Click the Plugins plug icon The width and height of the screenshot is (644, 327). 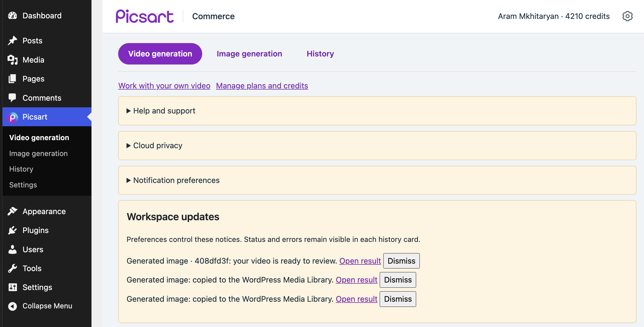click(13, 230)
